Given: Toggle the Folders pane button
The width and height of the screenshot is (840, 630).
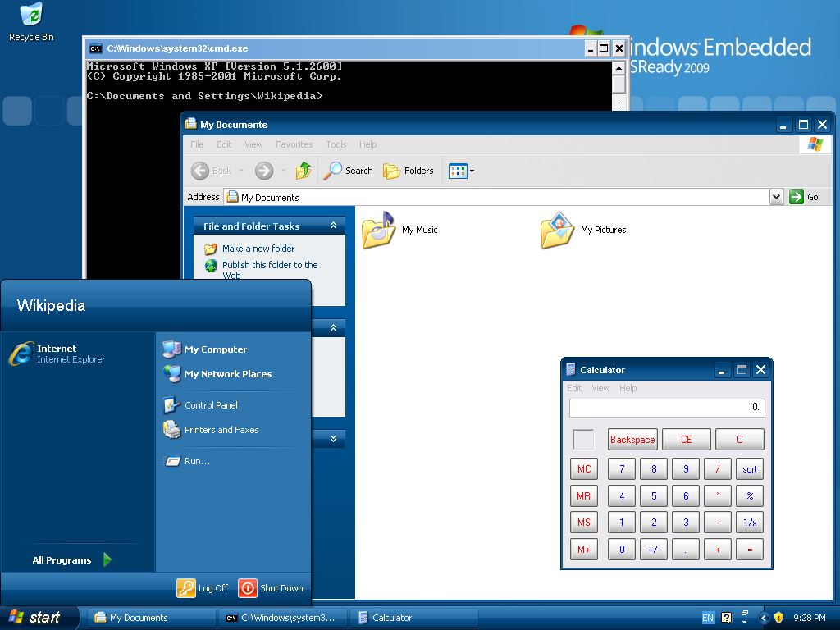Looking at the screenshot, I should click(409, 171).
